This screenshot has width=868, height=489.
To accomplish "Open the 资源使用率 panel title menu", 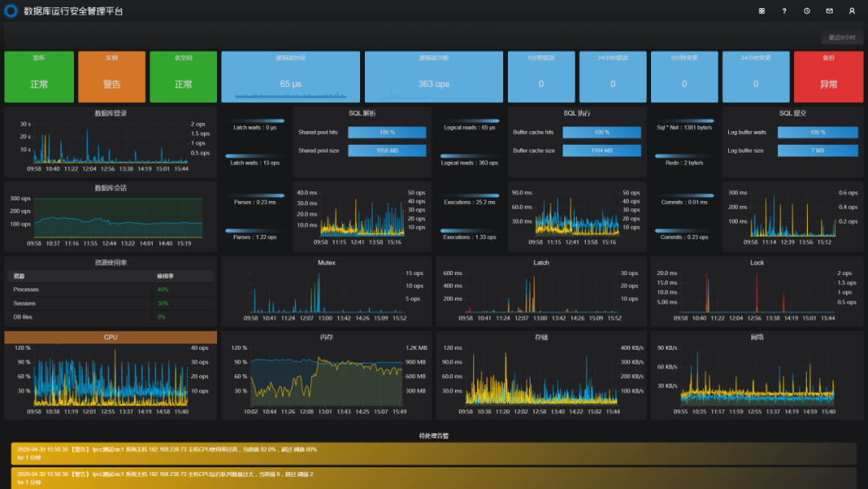I will pos(111,262).
